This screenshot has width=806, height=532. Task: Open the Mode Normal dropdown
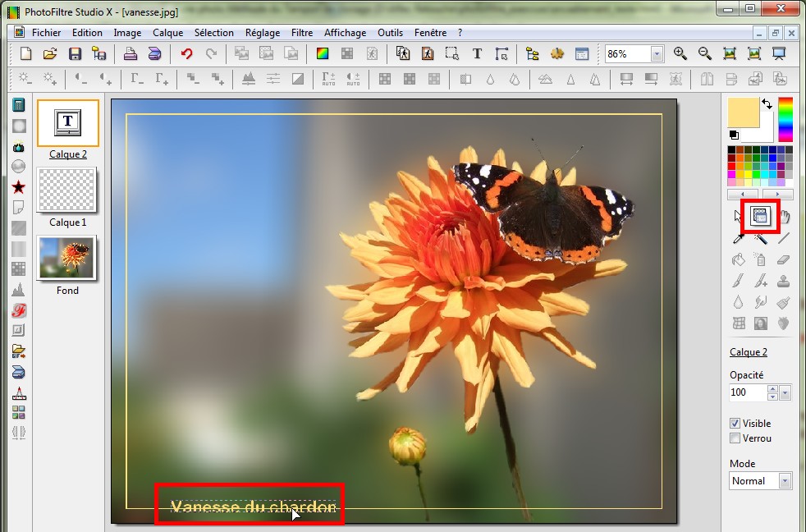[785, 481]
